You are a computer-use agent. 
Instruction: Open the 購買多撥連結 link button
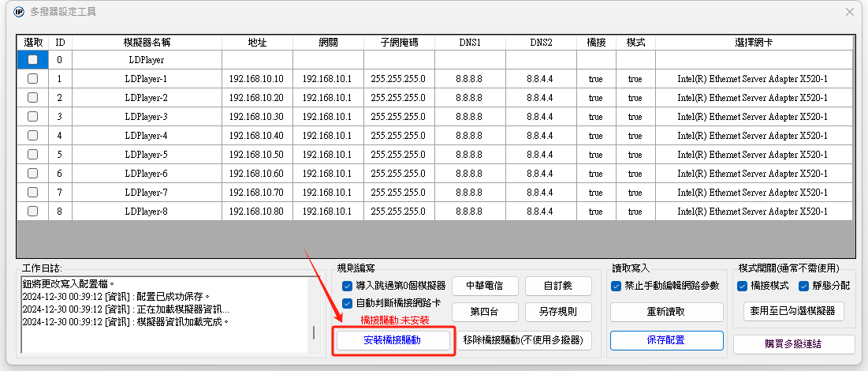794,345
